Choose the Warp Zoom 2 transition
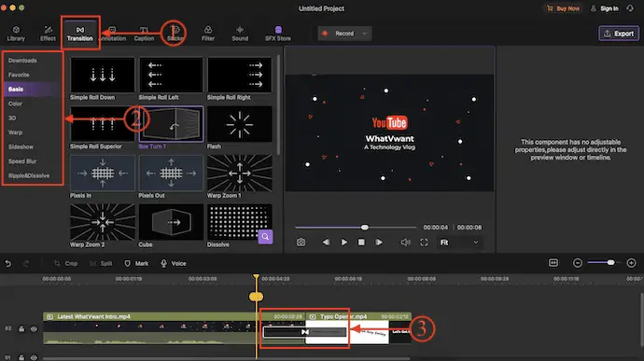Image resolution: width=644 pixels, height=361 pixels. [x=103, y=222]
